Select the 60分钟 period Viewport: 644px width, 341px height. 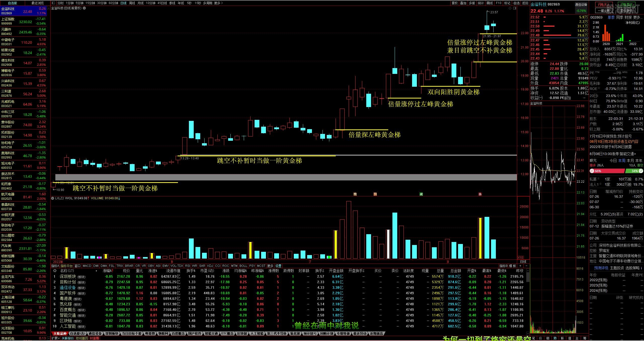point(113,3)
